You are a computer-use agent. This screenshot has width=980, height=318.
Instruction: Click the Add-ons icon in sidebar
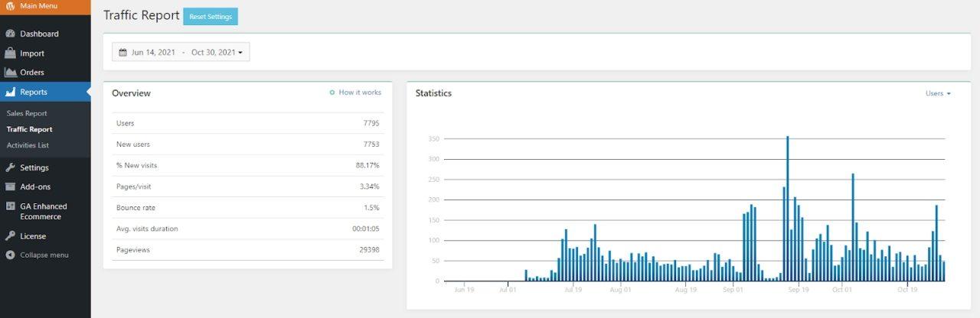point(10,187)
